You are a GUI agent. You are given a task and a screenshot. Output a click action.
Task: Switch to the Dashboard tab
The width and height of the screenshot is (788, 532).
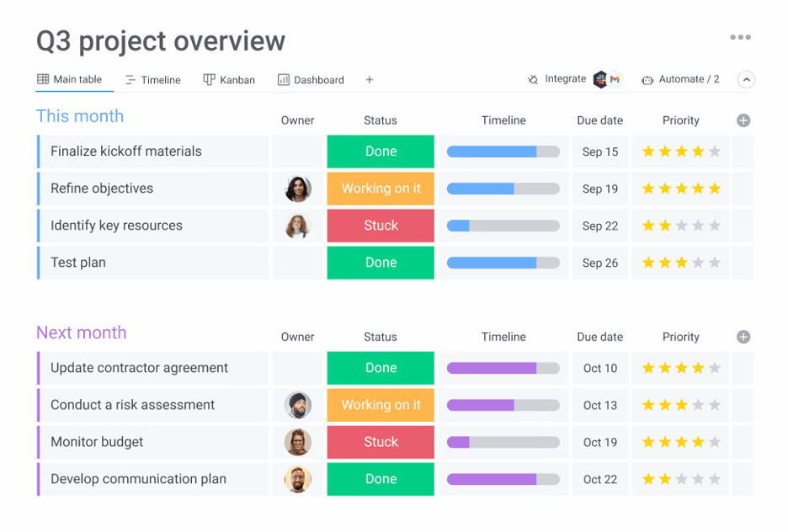(311, 79)
